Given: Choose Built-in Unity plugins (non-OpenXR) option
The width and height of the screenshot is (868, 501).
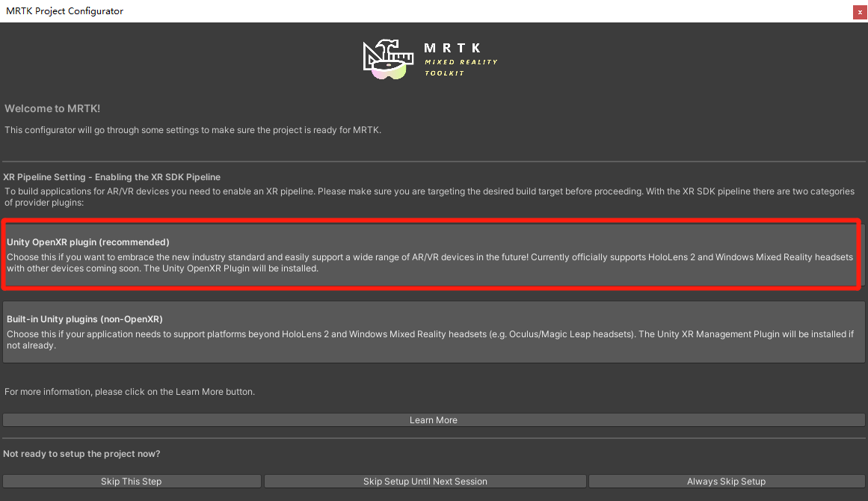Looking at the screenshot, I should (x=434, y=332).
